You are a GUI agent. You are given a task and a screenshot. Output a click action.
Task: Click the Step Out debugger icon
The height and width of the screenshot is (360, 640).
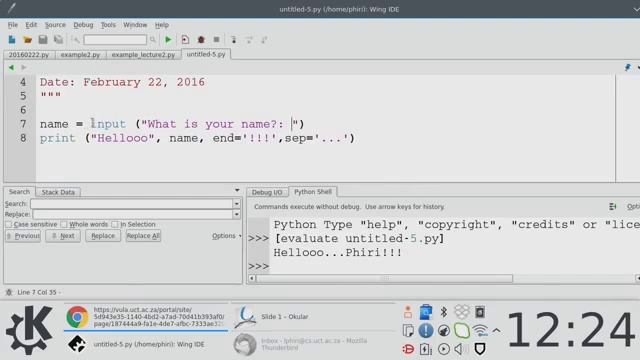click(264, 40)
